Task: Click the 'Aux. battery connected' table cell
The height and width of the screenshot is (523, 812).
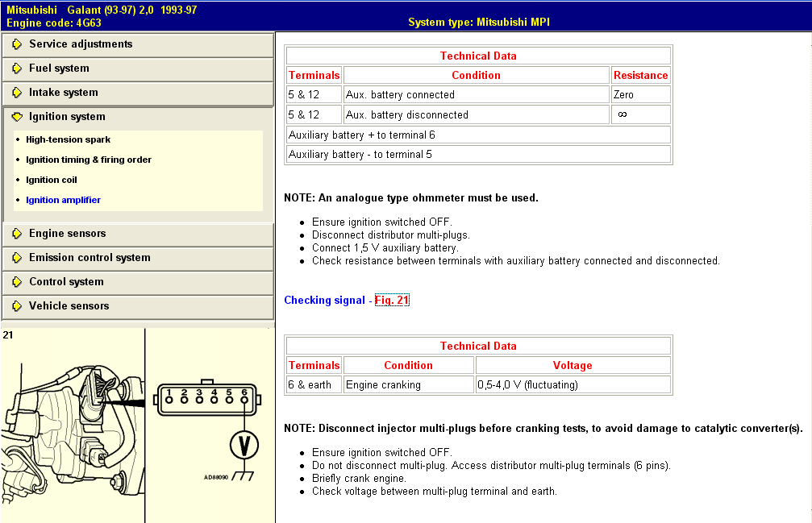Action: coord(476,94)
